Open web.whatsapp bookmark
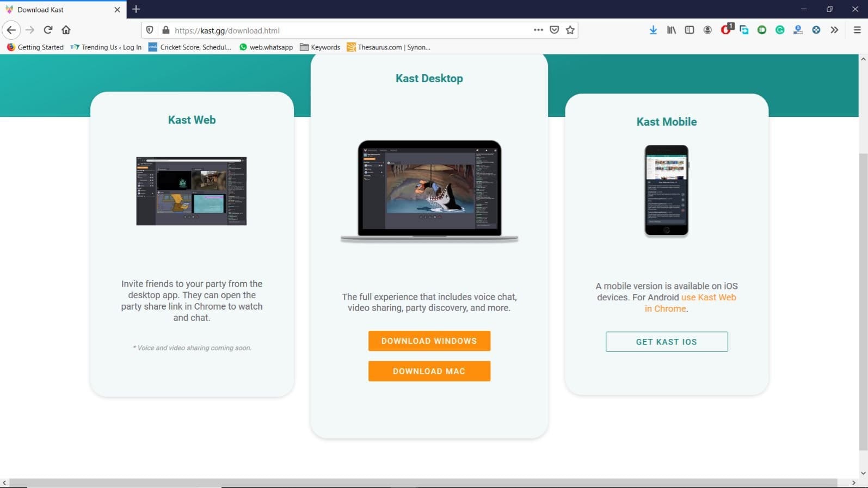 click(x=266, y=47)
